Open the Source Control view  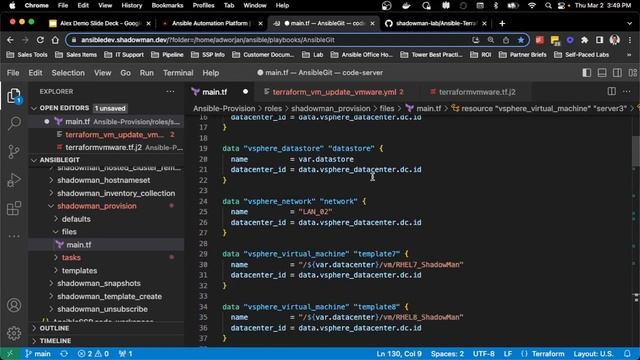pos(14,151)
